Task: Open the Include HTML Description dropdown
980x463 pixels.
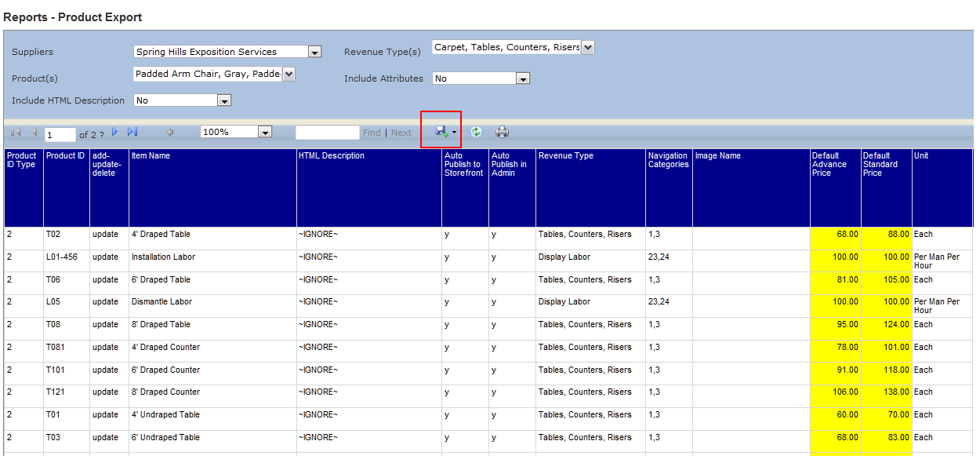Action: pyautogui.click(x=225, y=100)
